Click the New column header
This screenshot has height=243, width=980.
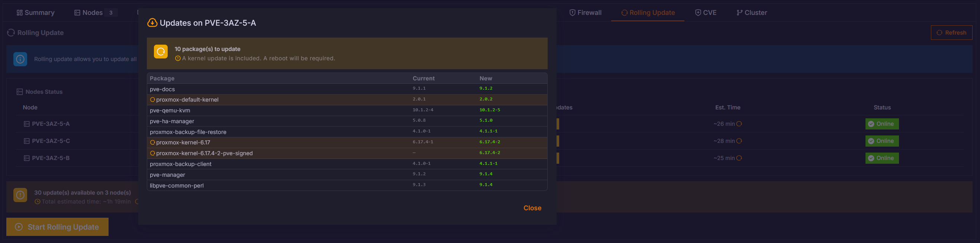486,79
